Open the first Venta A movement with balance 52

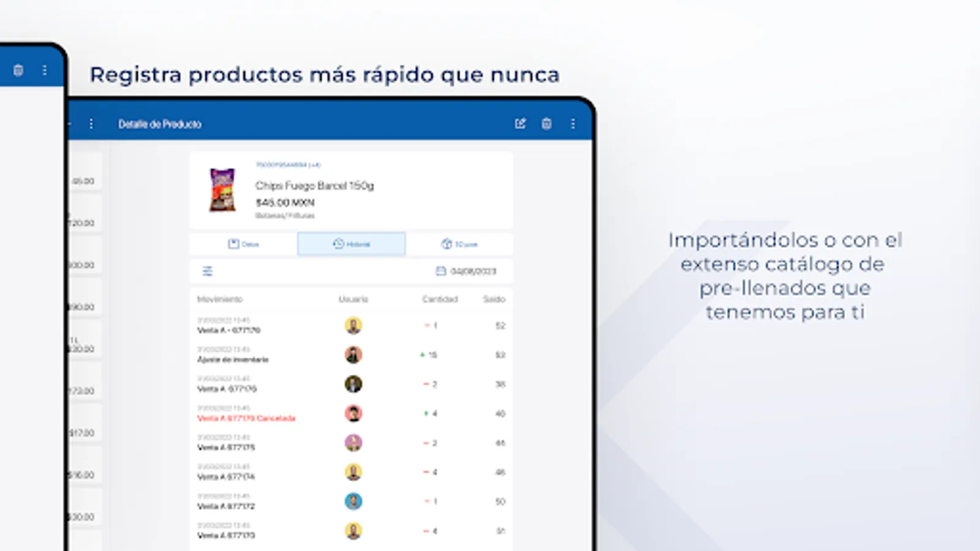[x=351, y=326]
